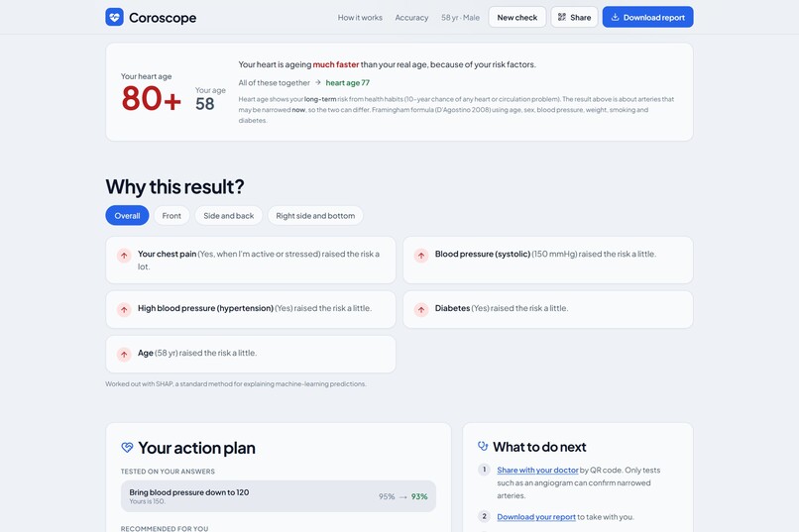This screenshot has width=799, height=532.
Task: Click the download arrow icon in Download report
Action: [x=615, y=17]
